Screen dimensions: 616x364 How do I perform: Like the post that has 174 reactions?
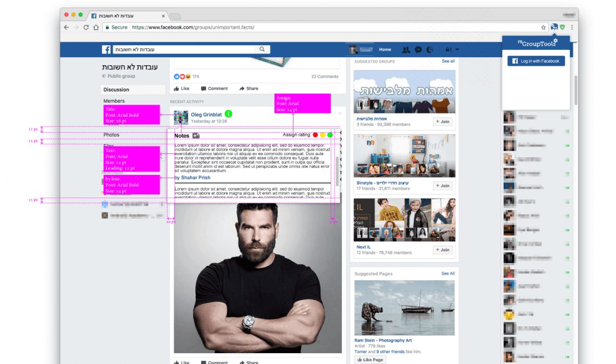pyautogui.click(x=182, y=89)
